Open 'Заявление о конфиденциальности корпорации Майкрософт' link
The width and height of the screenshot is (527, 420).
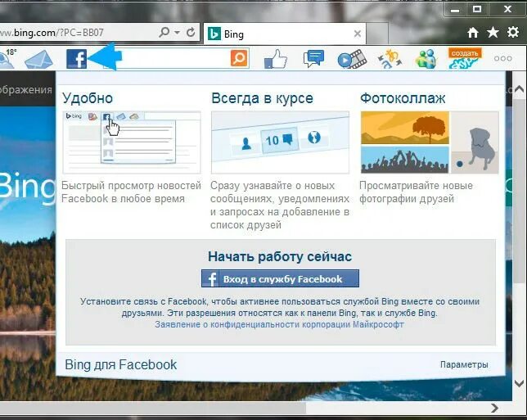[279, 324]
